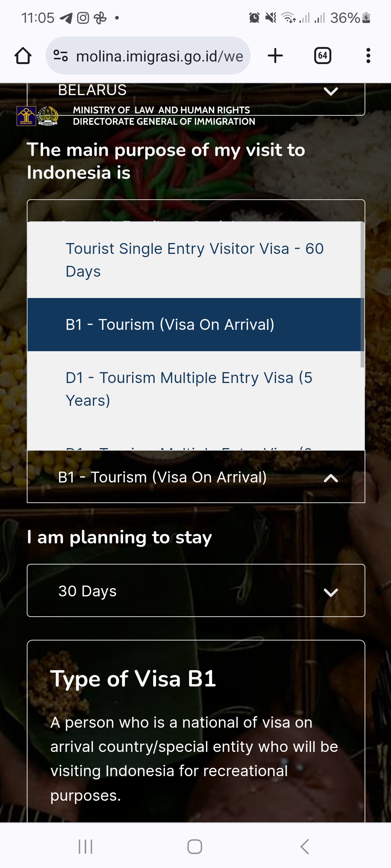
Task: Select D1 - Tourism Multiple Entry Visa (5 Years)
Action: (x=194, y=389)
